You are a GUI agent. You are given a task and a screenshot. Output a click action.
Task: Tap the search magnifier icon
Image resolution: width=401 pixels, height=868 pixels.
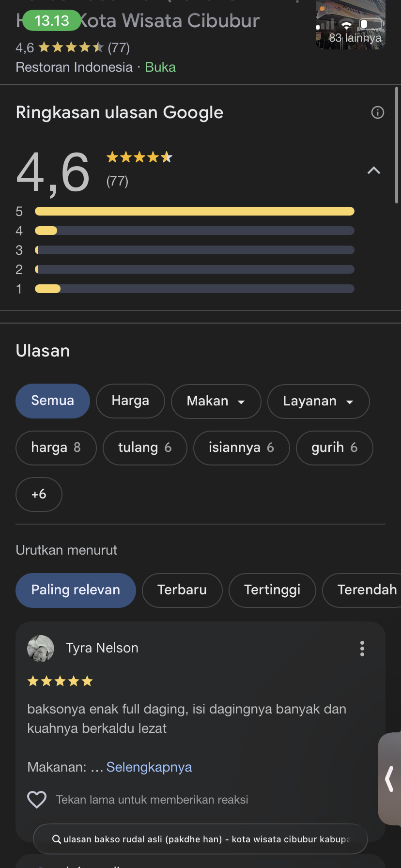(x=57, y=839)
